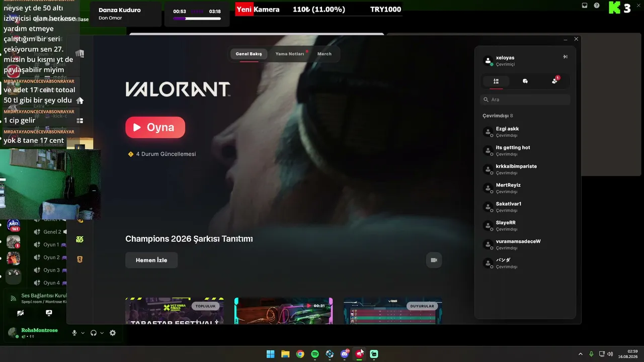This screenshot has height=362, width=644.
Task: Click the Riot Client taskbar icon
Action: tap(359, 354)
